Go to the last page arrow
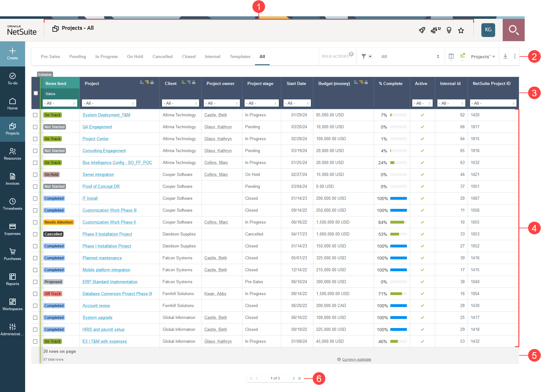The width and height of the screenshot is (541, 392). pyautogui.click(x=299, y=378)
